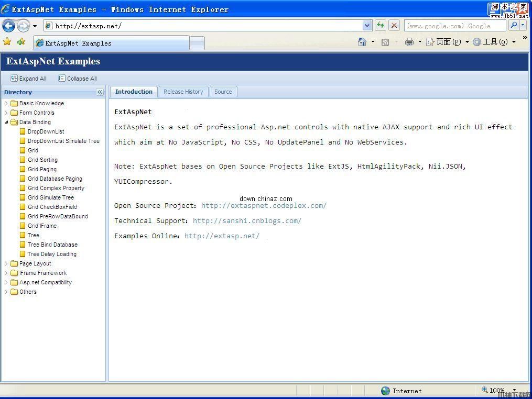The width and height of the screenshot is (532, 399).
Task: Open the sanshi.cnblogs.com link
Action: pos(247,220)
